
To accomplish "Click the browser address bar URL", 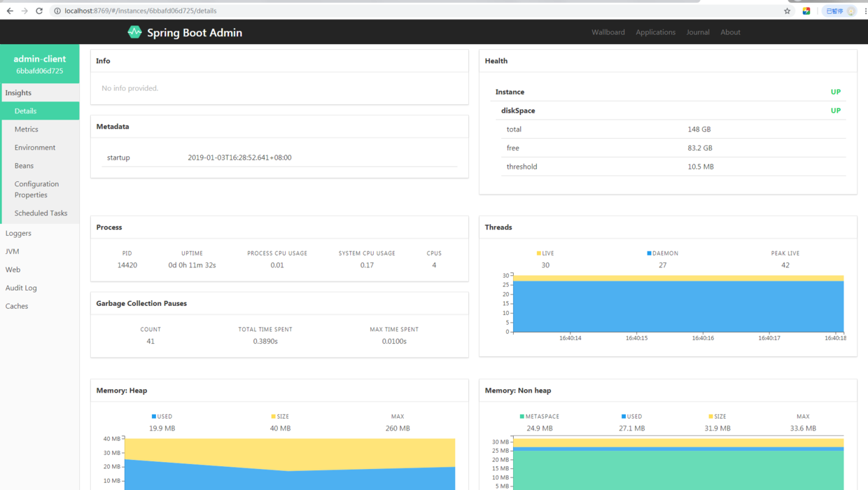I will pyautogui.click(x=140, y=11).
